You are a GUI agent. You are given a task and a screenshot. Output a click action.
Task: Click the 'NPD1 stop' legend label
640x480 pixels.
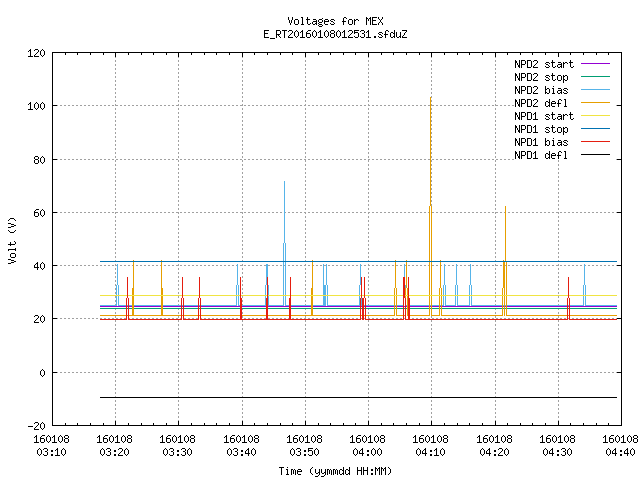click(541, 129)
